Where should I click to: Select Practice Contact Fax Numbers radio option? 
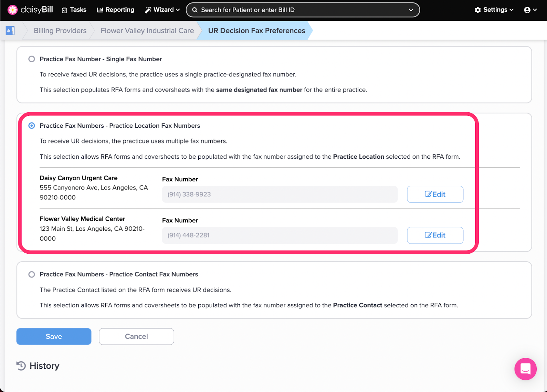tap(32, 275)
